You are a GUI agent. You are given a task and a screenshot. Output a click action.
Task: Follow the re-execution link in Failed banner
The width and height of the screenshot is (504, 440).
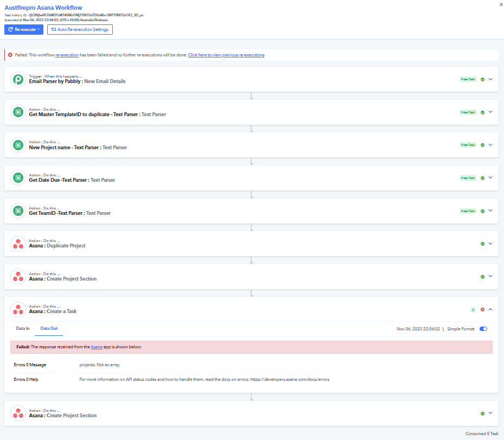67,55
